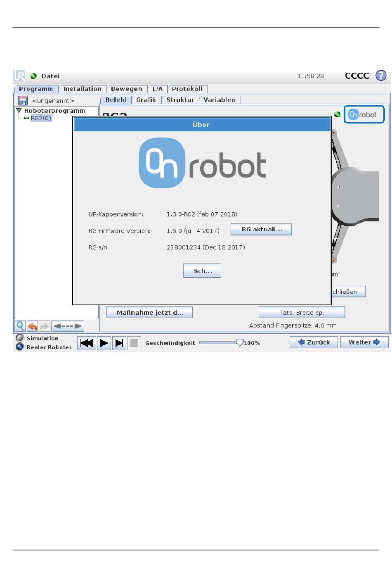Select Realer Roboter mode

click(x=20, y=347)
